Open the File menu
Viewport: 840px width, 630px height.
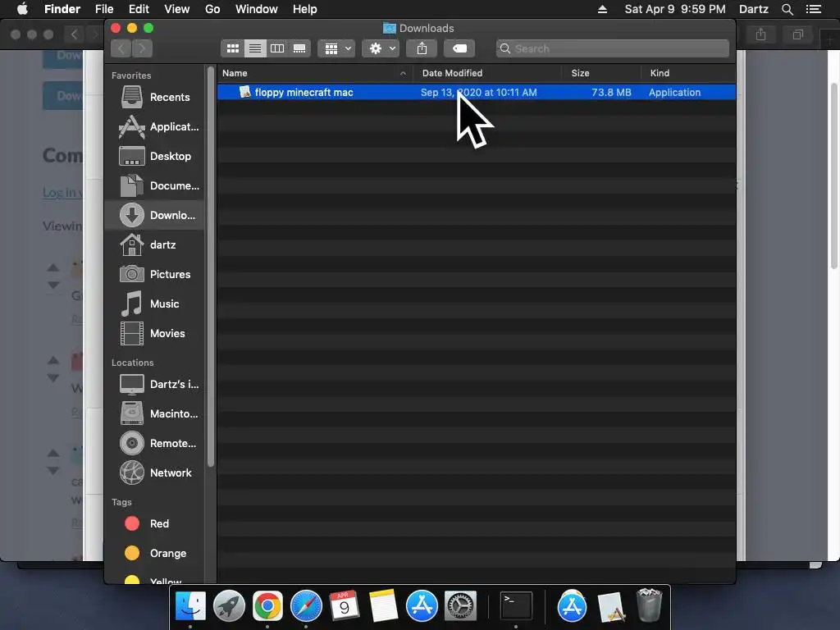pyautogui.click(x=104, y=9)
